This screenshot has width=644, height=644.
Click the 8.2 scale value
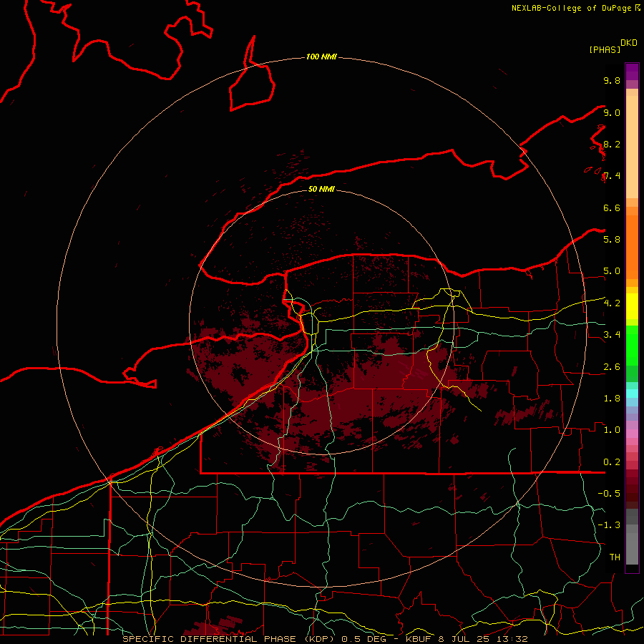coord(612,144)
